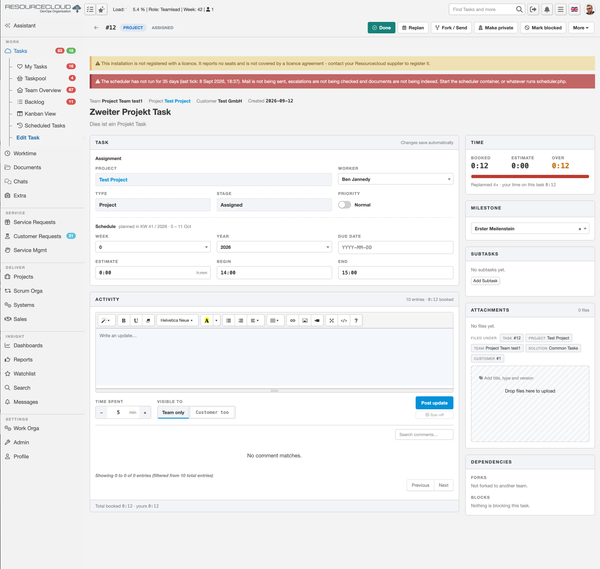Open Kanban View in sidebar
This screenshot has width=600, height=569.
coord(40,114)
